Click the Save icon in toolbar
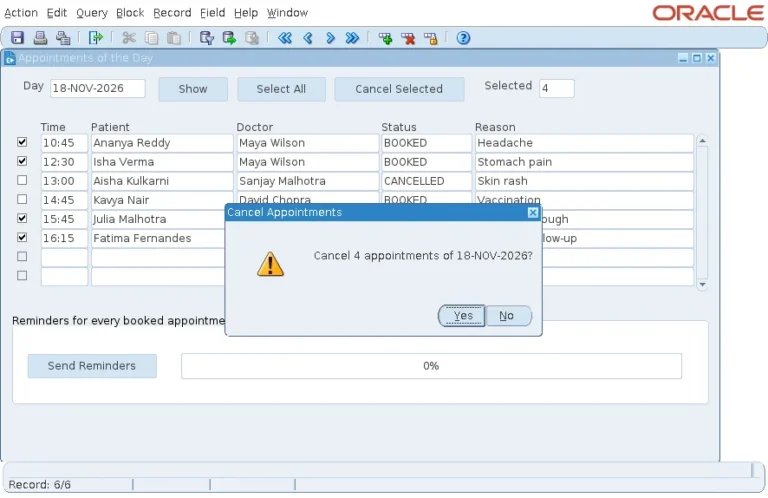768x498 pixels. point(18,38)
